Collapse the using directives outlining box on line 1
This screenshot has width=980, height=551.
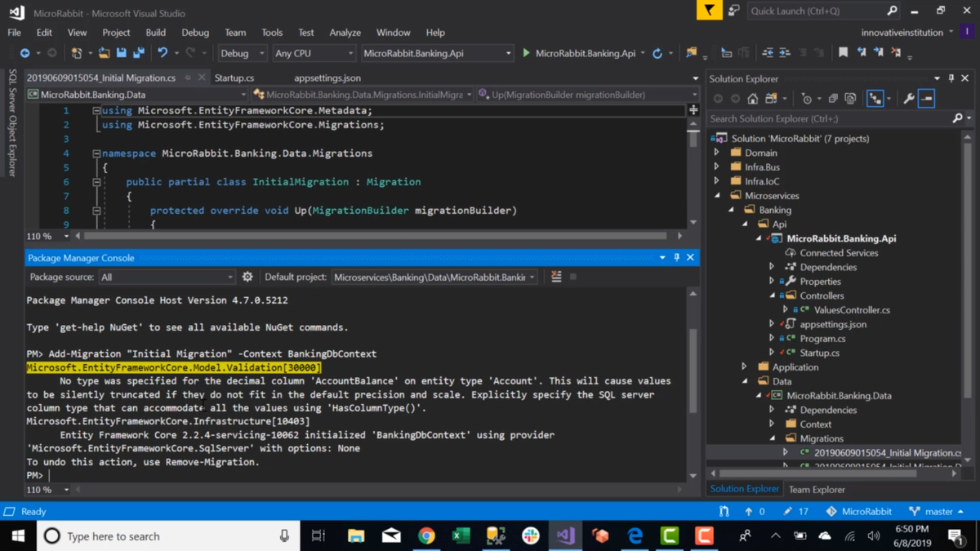tap(96, 110)
